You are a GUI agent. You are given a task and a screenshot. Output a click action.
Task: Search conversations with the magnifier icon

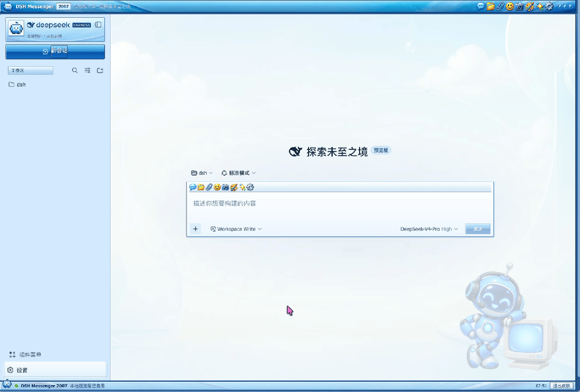click(75, 70)
